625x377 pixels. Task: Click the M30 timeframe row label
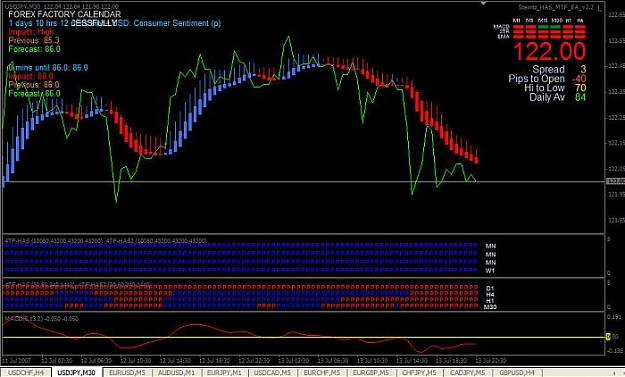[490, 307]
